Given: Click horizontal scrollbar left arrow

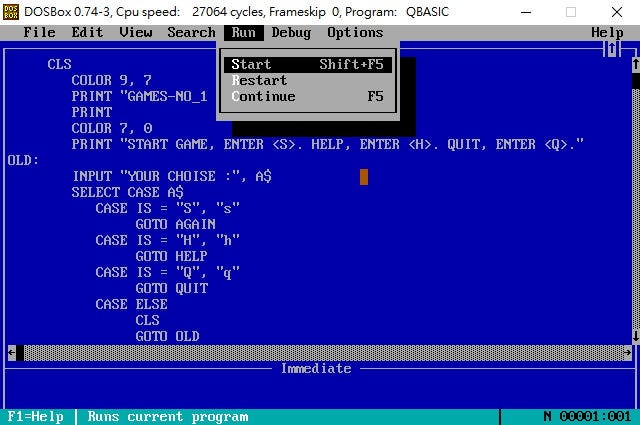Looking at the screenshot, I should [x=11, y=352].
